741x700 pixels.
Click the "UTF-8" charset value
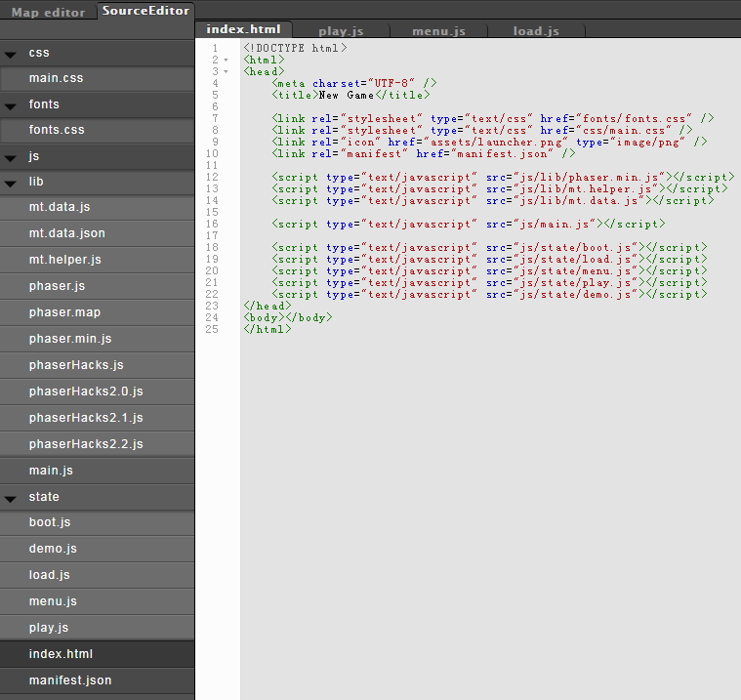click(x=391, y=84)
